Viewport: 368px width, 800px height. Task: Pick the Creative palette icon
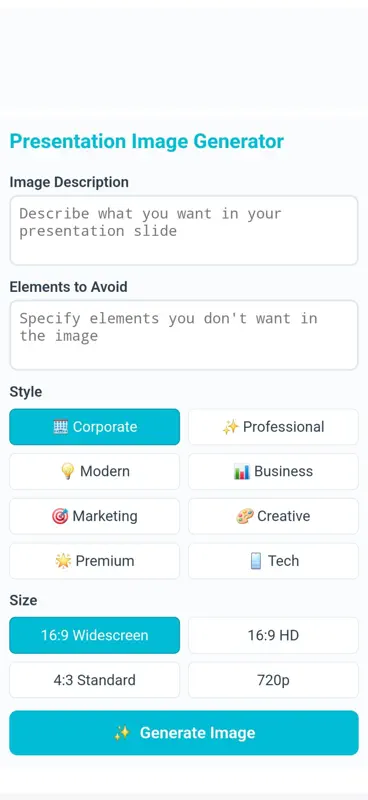pyautogui.click(x=244, y=516)
